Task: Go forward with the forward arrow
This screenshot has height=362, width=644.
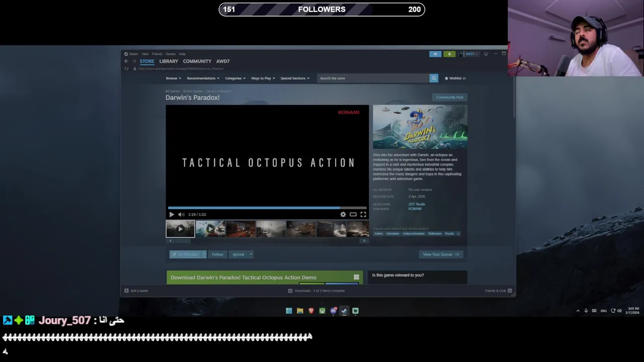Action: tap(134, 61)
